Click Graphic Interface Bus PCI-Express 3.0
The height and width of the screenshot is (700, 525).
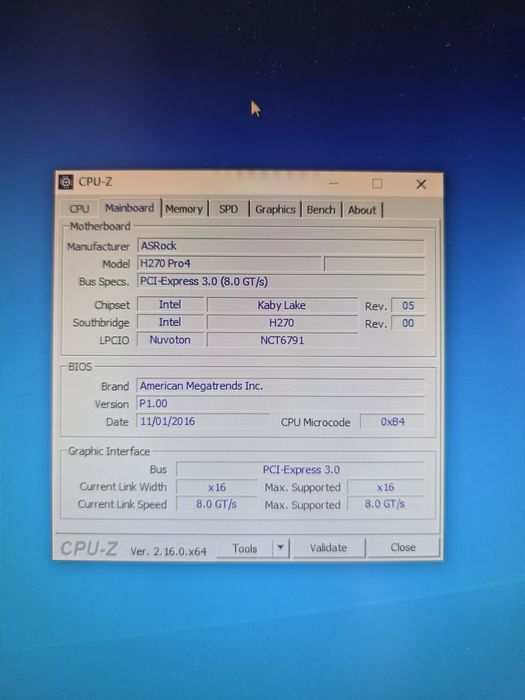(x=300, y=470)
